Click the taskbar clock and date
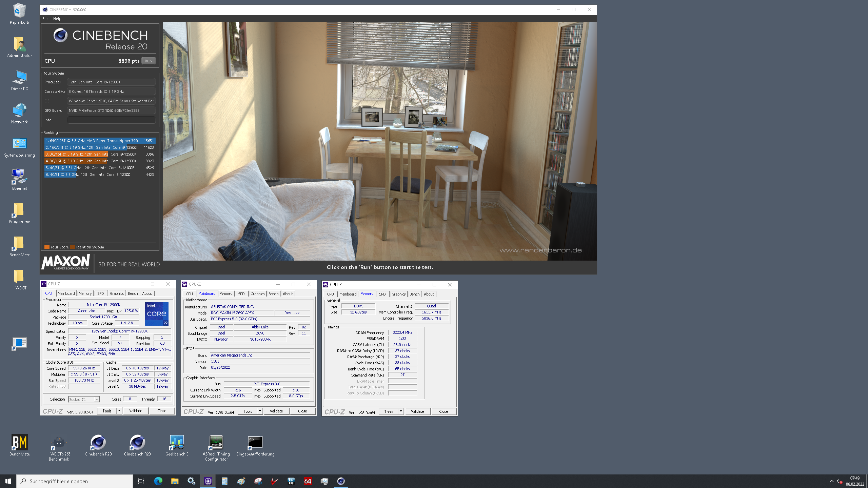This screenshot has width=868, height=488. pyautogui.click(x=855, y=481)
